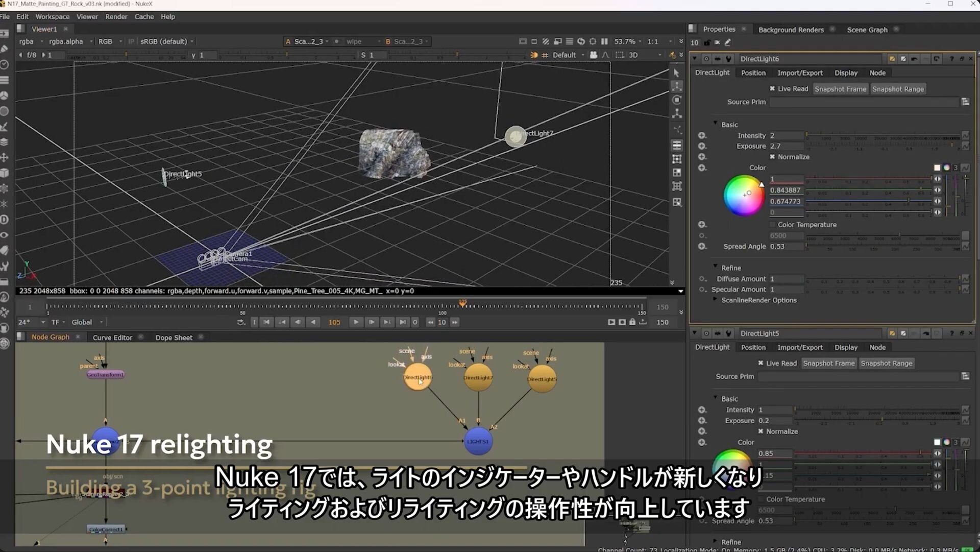The image size is (980, 552).
Task: Collapse the Basic section in DirectLight6
Action: click(x=715, y=124)
